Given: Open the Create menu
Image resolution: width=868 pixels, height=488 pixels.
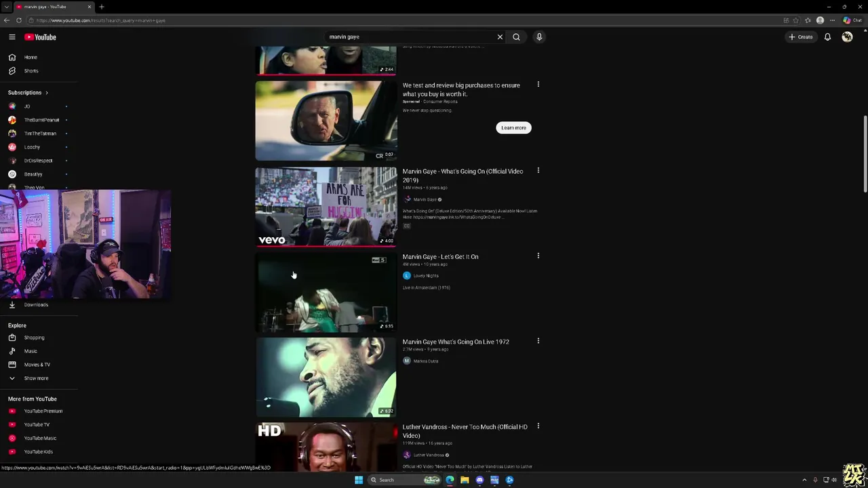Looking at the screenshot, I should click(801, 37).
